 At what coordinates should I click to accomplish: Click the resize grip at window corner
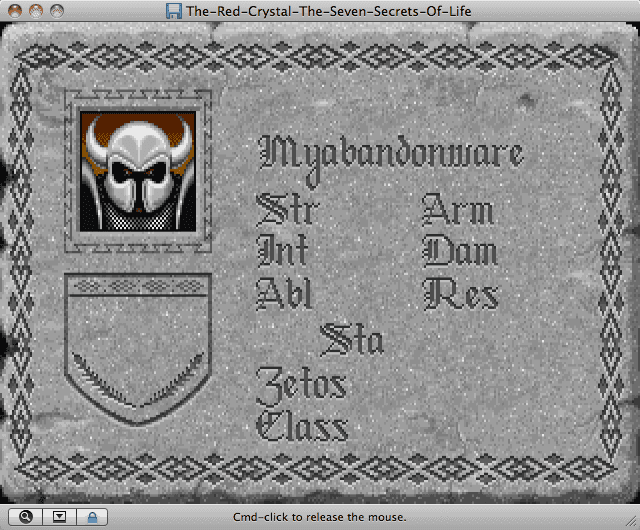pos(632,521)
